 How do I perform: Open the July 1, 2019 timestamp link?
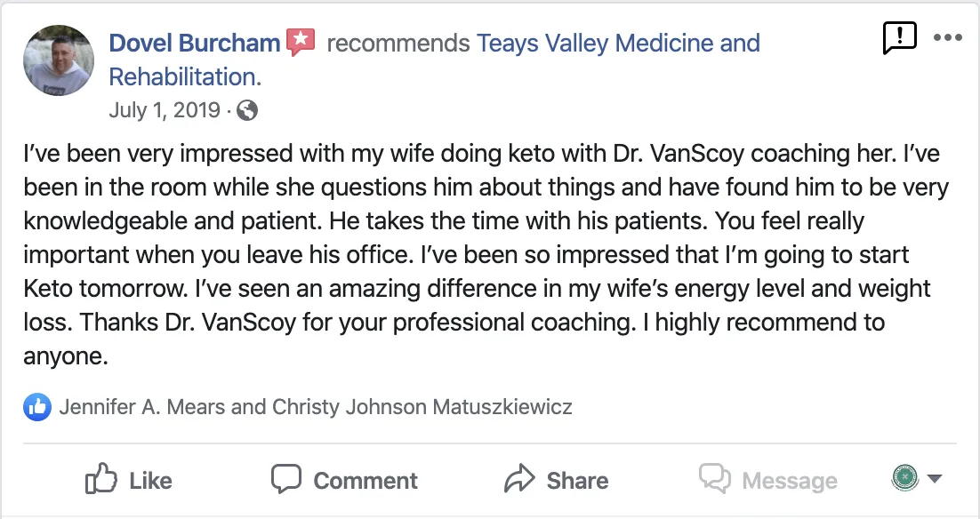(x=164, y=110)
